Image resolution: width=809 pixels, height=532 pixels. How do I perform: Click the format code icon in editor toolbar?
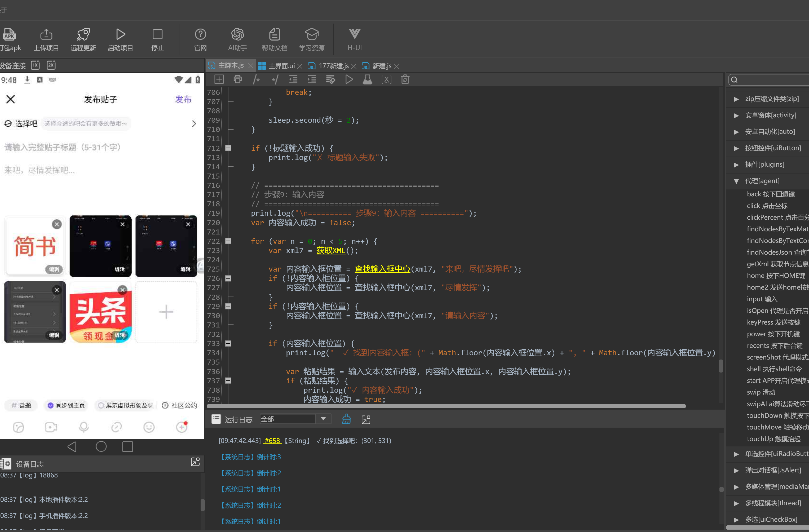click(x=330, y=79)
